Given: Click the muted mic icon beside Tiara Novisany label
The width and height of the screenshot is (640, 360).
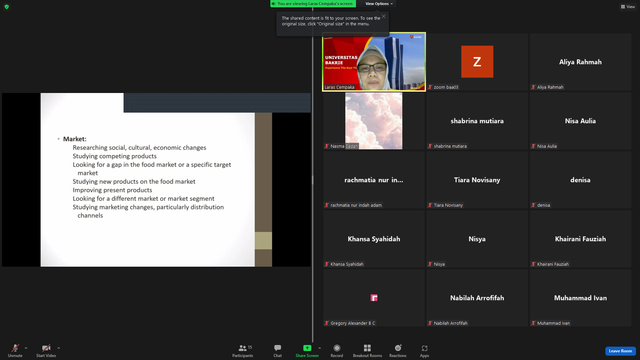Looking at the screenshot, I should [x=430, y=205].
